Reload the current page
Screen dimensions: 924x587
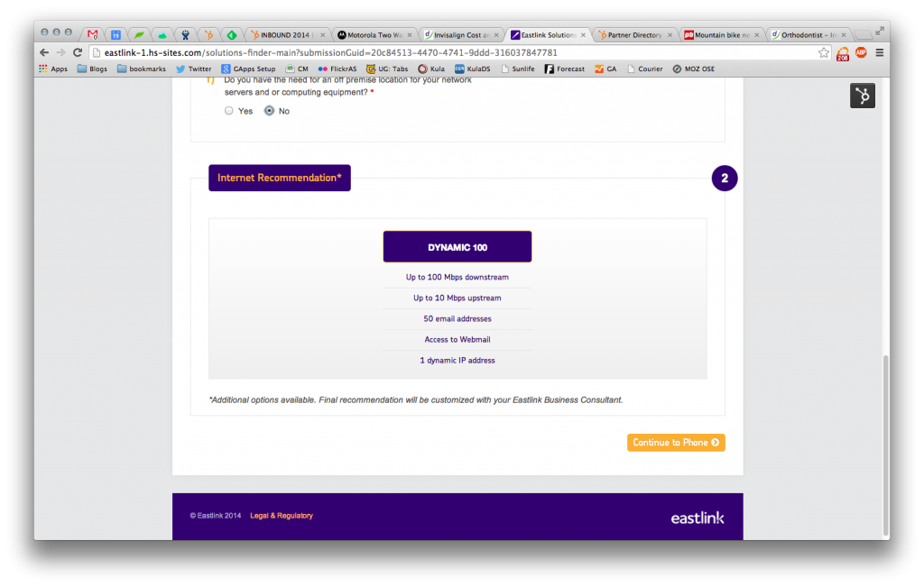point(78,52)
